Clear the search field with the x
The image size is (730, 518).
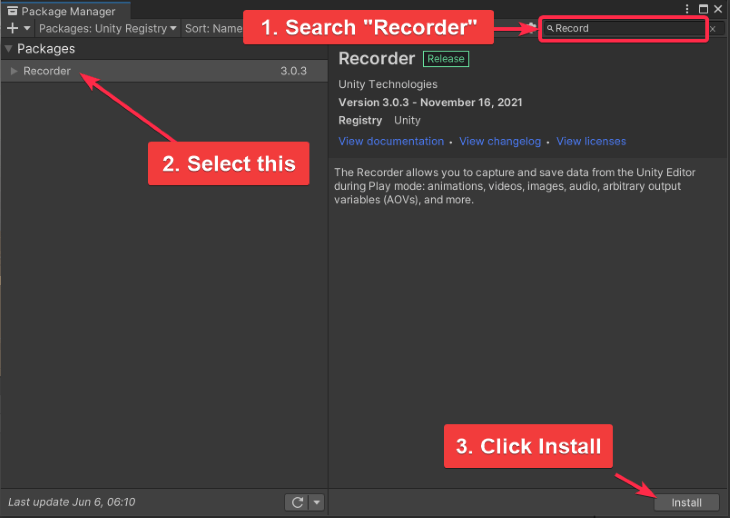(x=712, y=29)
